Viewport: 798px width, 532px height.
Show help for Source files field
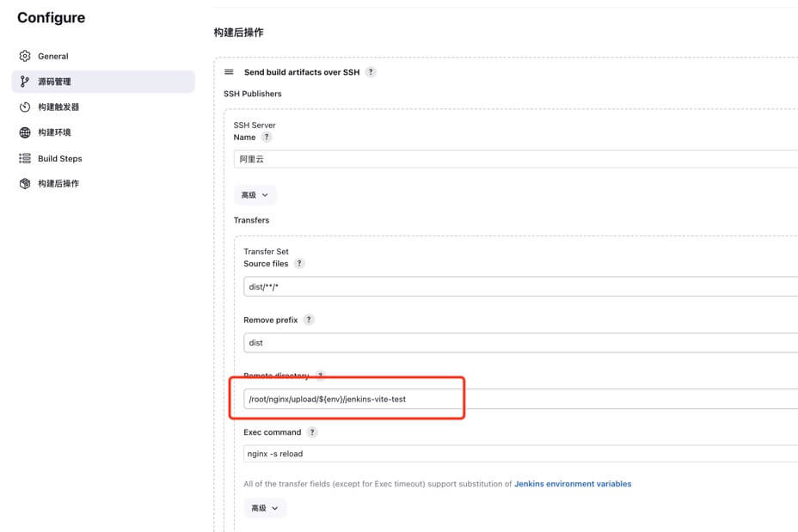coord(299,264)
